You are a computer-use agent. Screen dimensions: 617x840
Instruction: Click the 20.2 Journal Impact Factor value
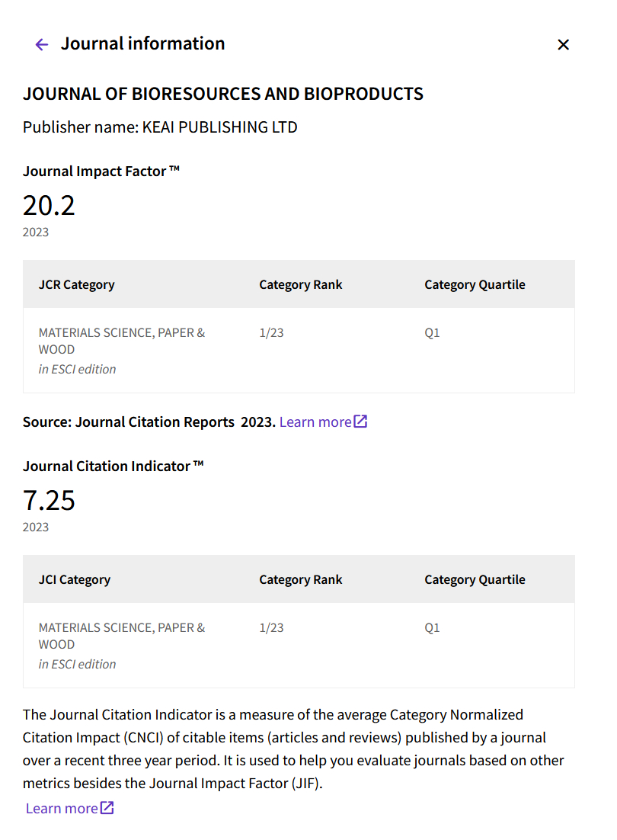pos(49,206)
